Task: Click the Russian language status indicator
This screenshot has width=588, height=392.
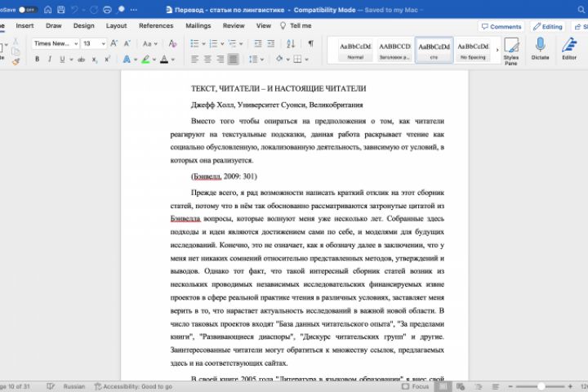Action: coord(73,386)
